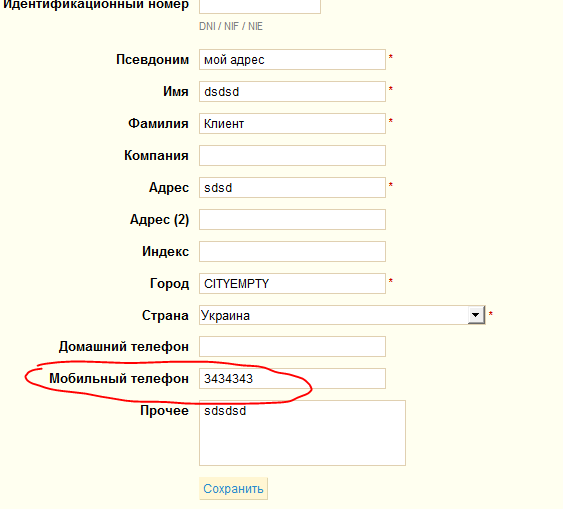Click the Фамилия field containing Клиент
Image resolution: width=563 pixels, height=509 pixels.
pos(292,123)
